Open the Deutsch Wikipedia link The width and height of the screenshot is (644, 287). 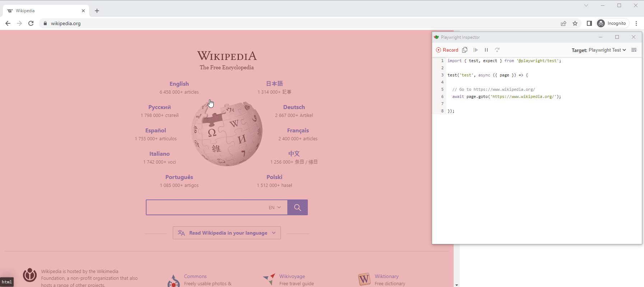[x=294, y=107]
